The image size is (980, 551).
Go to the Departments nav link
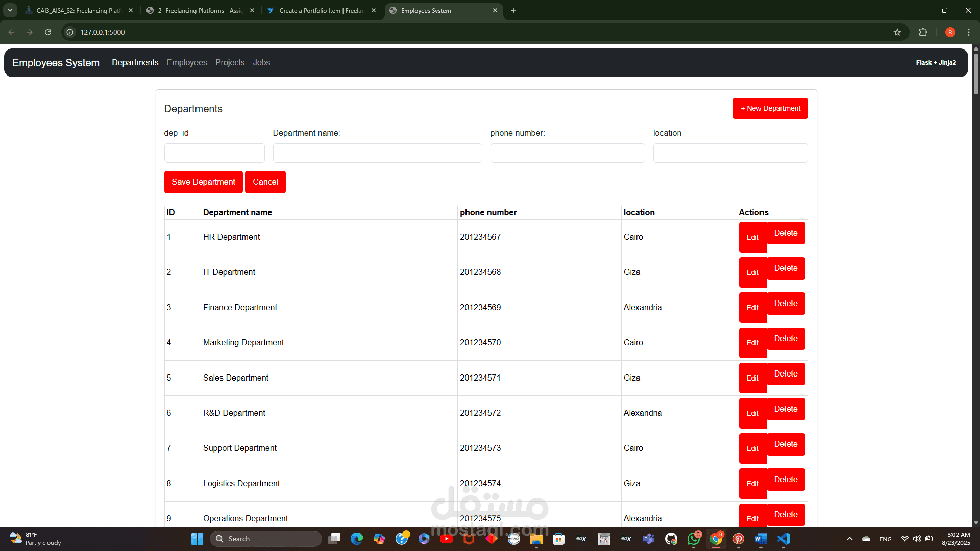click(x=135, y=62)
